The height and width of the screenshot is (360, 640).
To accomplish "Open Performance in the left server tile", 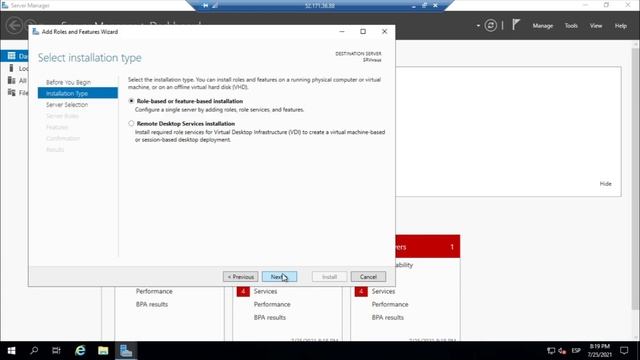I will [x=154, y=291].
